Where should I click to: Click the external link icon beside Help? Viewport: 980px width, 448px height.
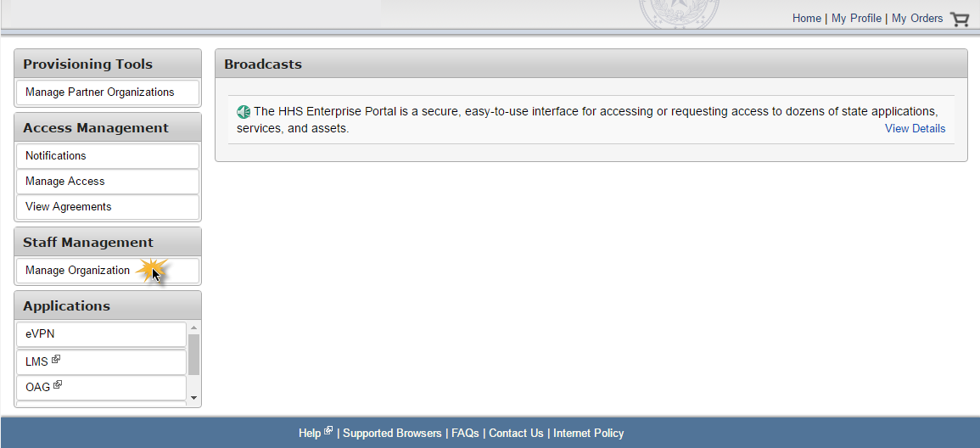coord(328,430)
